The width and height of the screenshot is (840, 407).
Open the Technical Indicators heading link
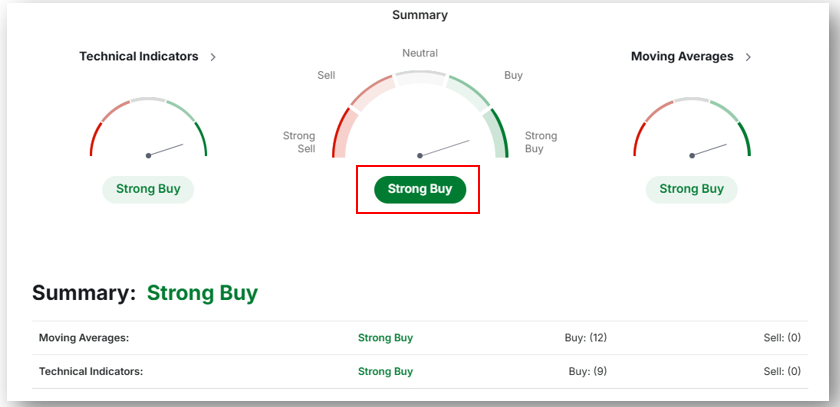pos(139,56)
